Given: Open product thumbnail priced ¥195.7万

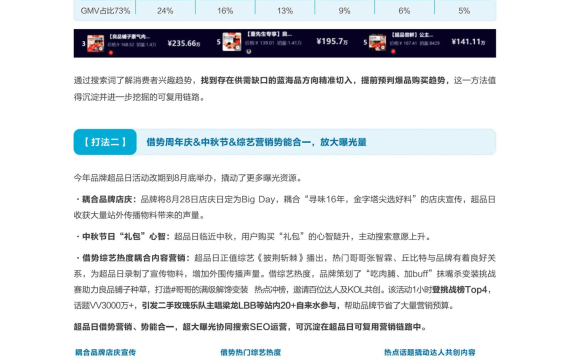Looking at the screenshot, I should [x=232, y=42].
